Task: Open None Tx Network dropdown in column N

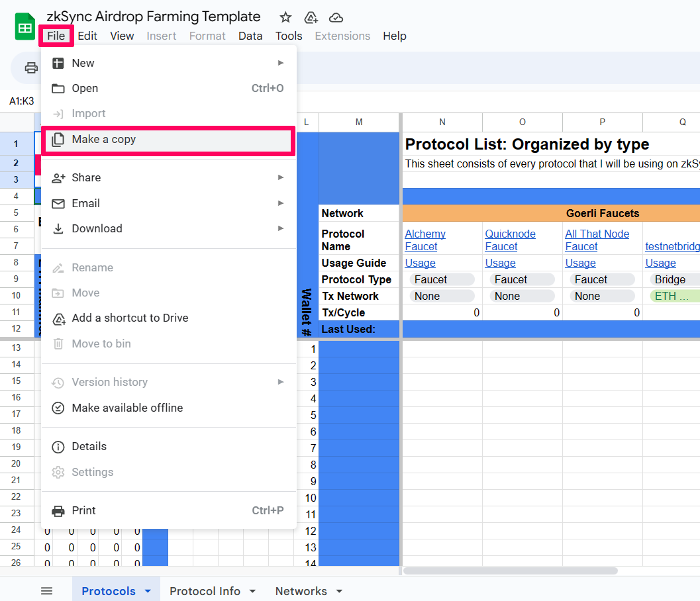Action: [442, 297]
